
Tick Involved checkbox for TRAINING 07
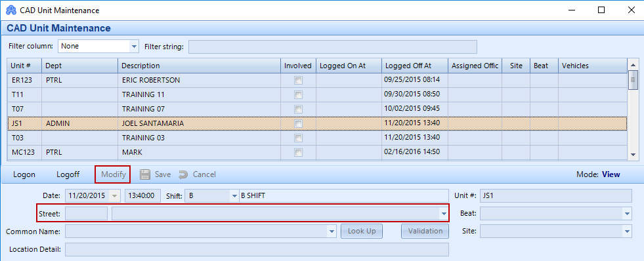click(299, 109)
